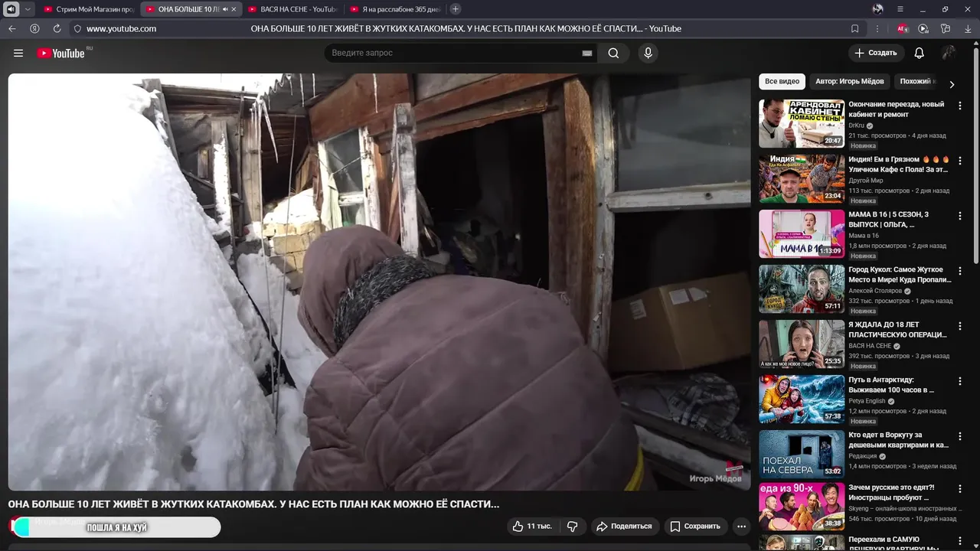Reload the current page
This screenshot has width=980, height=551.
pyautogui.click(x=57, y=28)
